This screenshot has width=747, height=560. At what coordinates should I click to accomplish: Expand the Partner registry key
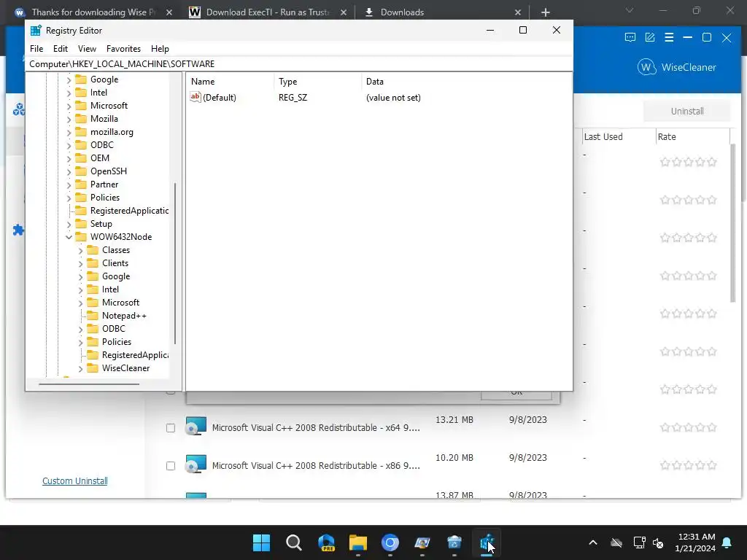coord(69,184)
